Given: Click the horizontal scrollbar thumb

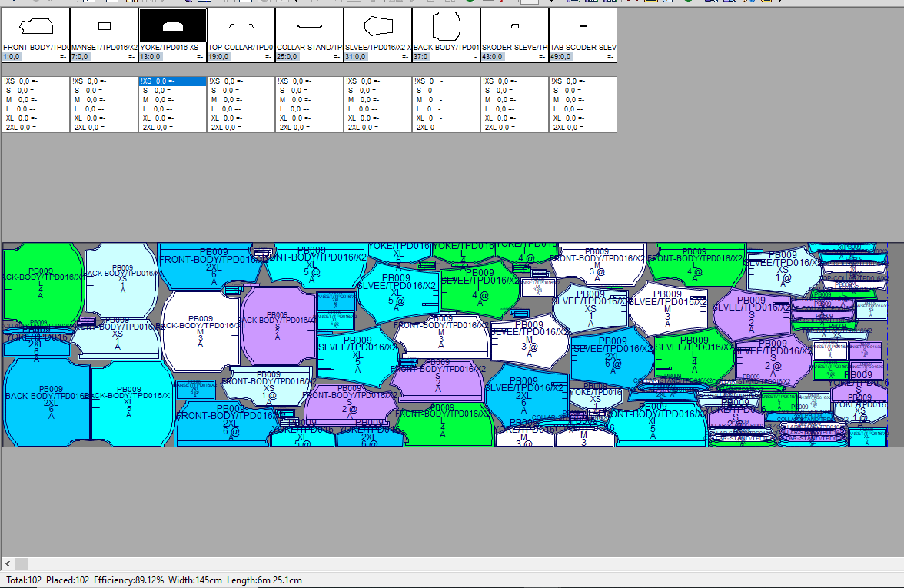Looking at the screenshot, I should click(21, 564).
